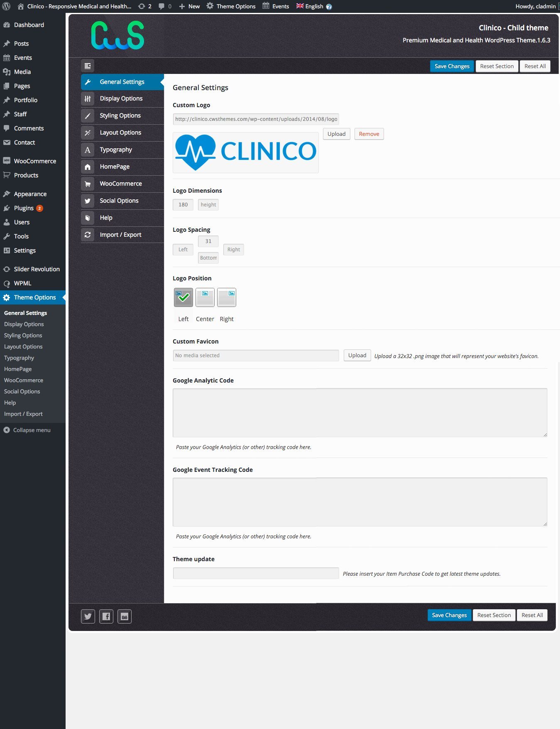Screen dimensions: 560x729
Task: Click the Dashboard gauge icon in sidebar
Action: click(7, 25)
